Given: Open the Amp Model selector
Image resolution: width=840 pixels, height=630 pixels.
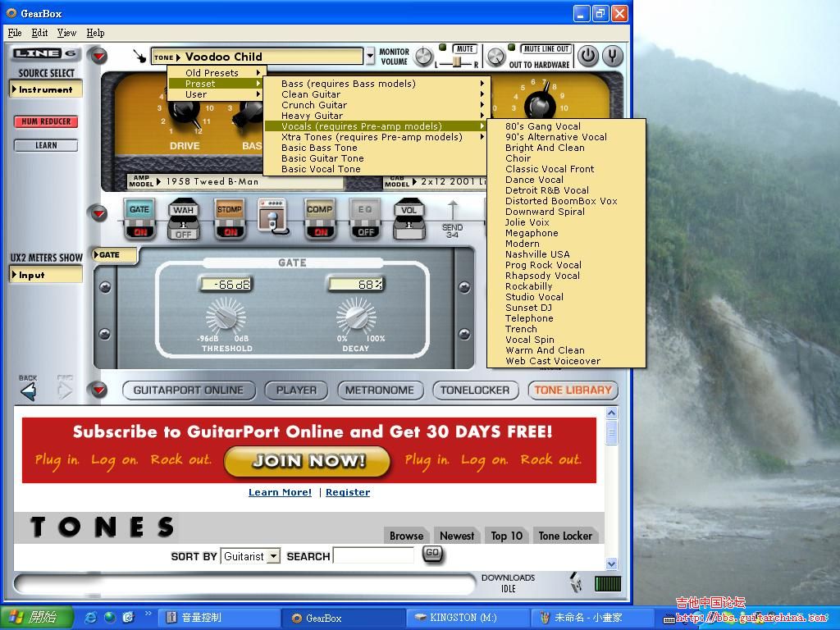Looking at the screenshot, I should pyautogui.click(x=235, y=181).
